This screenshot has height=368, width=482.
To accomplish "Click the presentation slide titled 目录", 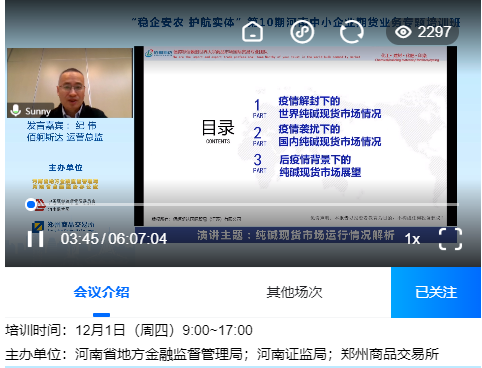I will (x=295, y=136).
